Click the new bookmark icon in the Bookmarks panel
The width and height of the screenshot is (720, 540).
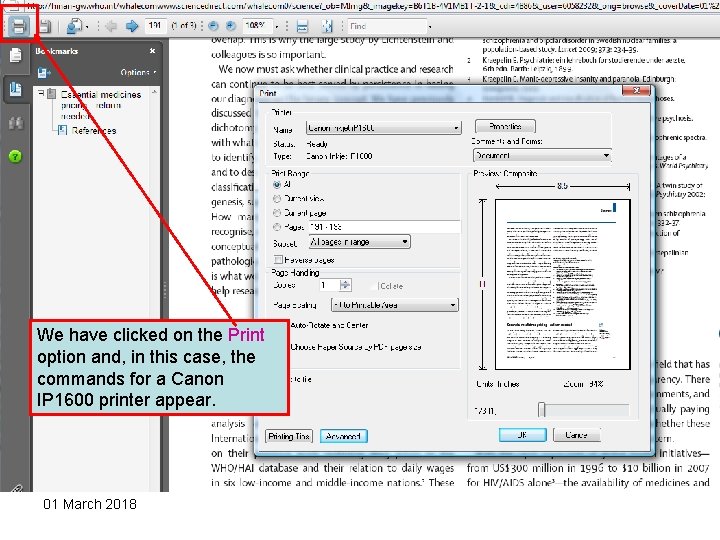44,73
